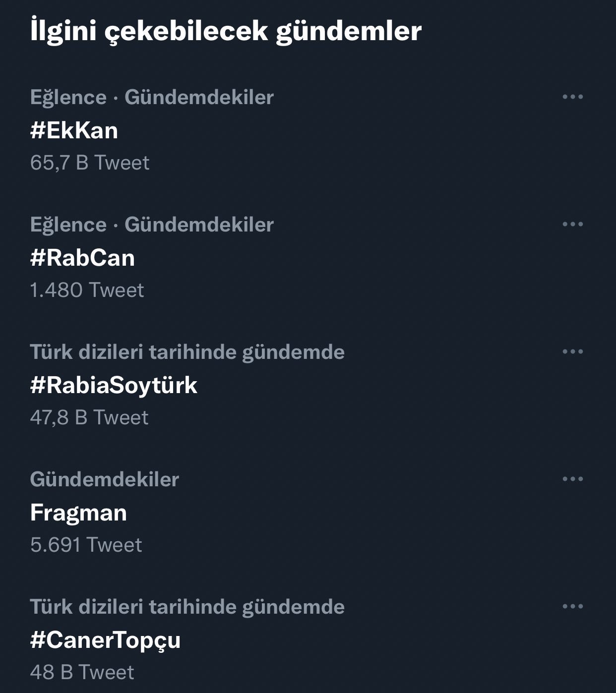
Task: Open the #EkKan hashtag trend
Action: (x=74, y=130)
